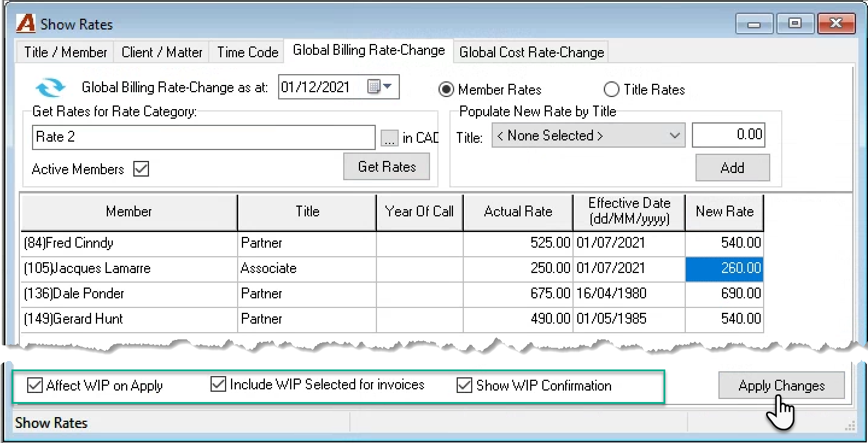Toggle Include WIP Selected for invoices

pos(218,384)
